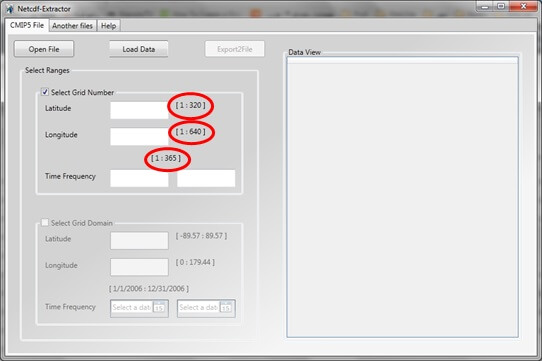Click the [ 1 : 365 ] time range text

tap(166, 158)
